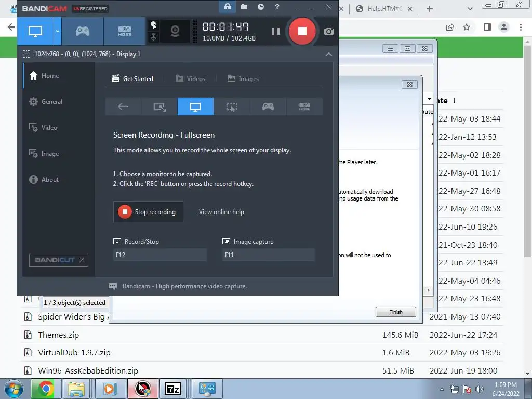Click the lock icon in Bandicam title bar

pos(228,7)
